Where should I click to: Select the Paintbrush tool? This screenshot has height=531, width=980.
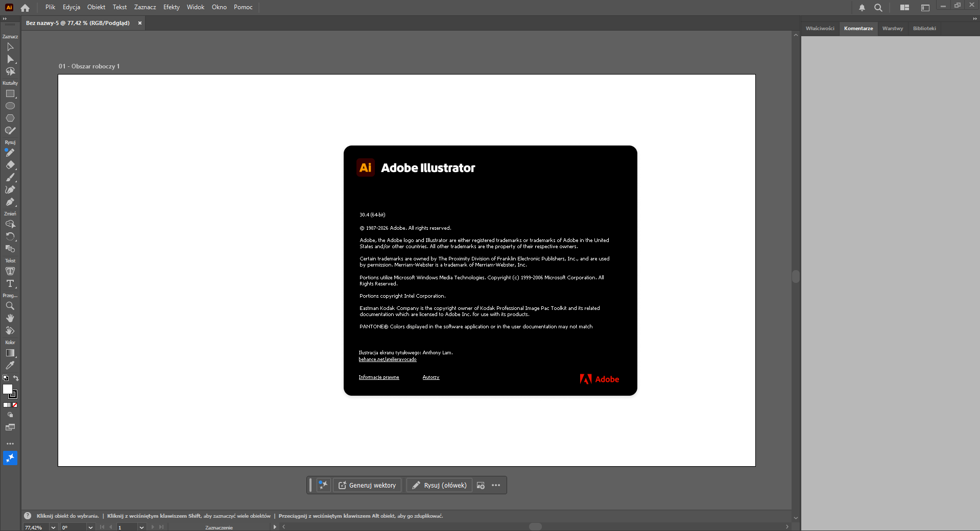[10, 178]
